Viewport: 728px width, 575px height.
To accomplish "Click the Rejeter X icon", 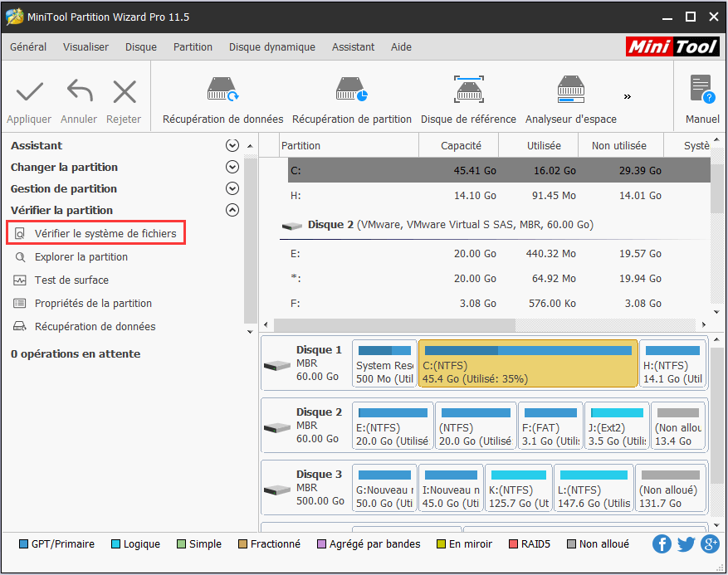I will coord(125,91).
